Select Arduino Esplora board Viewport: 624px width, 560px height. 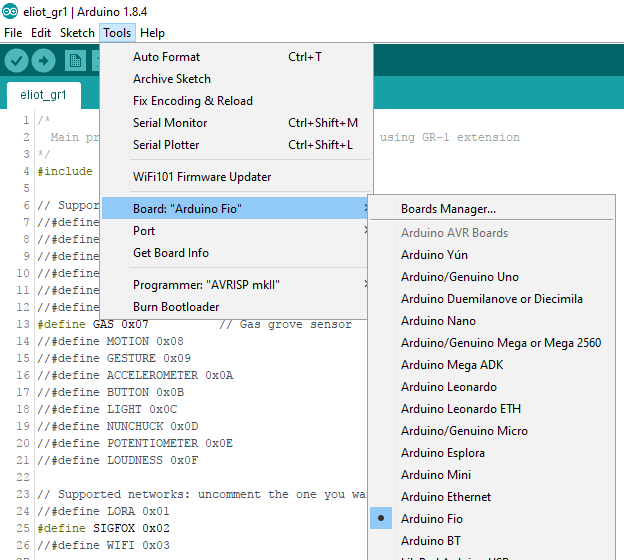[491, 453]
